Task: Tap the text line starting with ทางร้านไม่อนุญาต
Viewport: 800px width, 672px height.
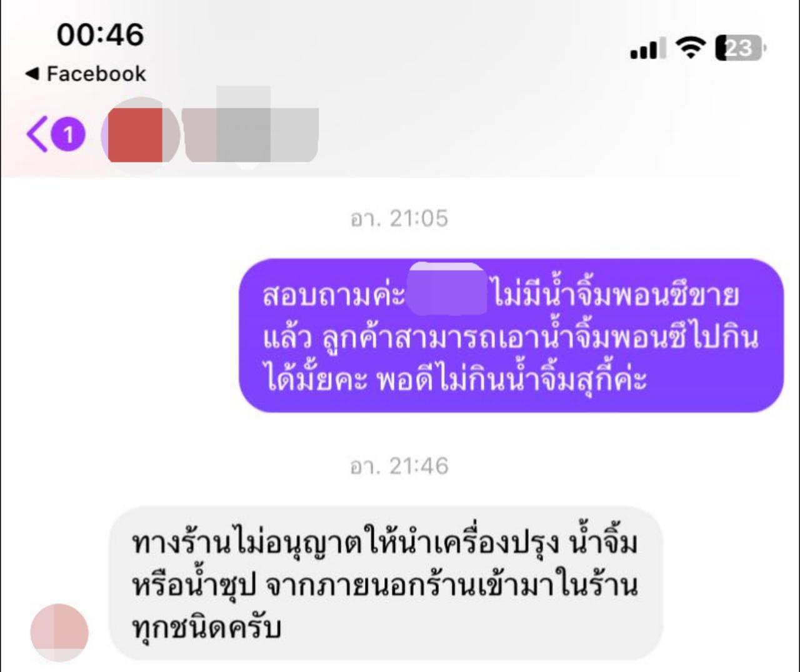Action: click(384, 543)
